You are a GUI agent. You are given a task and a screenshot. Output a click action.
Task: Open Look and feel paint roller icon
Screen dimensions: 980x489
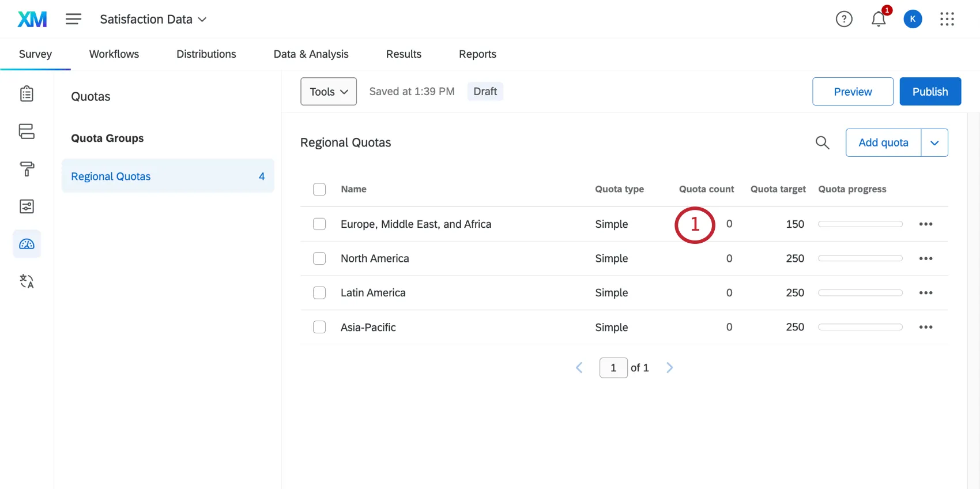click(27, 169)
